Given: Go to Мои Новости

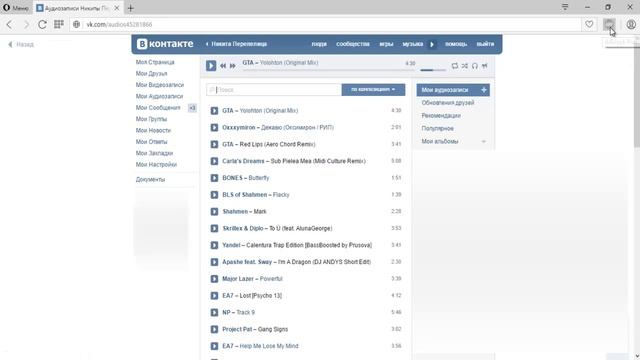Looking at the screenshot, I should [x=153, y=130].
